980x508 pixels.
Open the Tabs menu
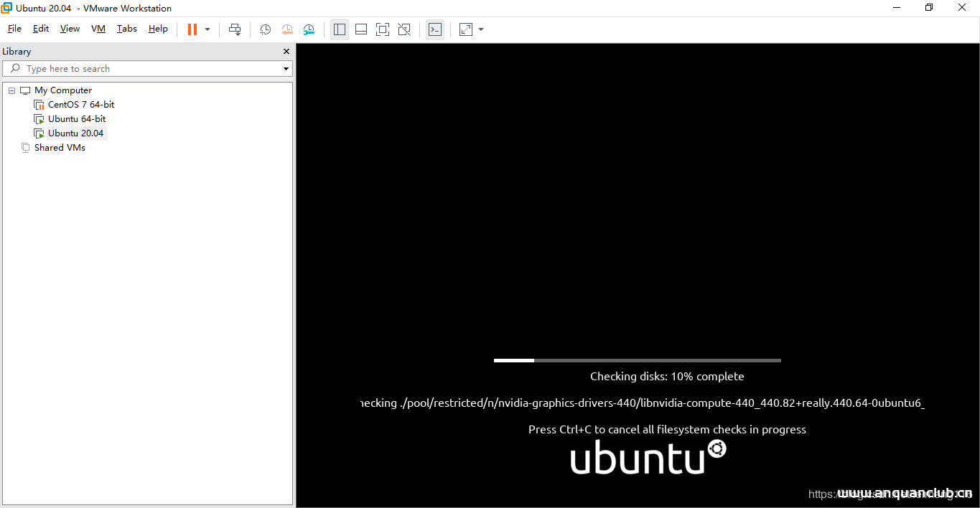tap(126, 29)
